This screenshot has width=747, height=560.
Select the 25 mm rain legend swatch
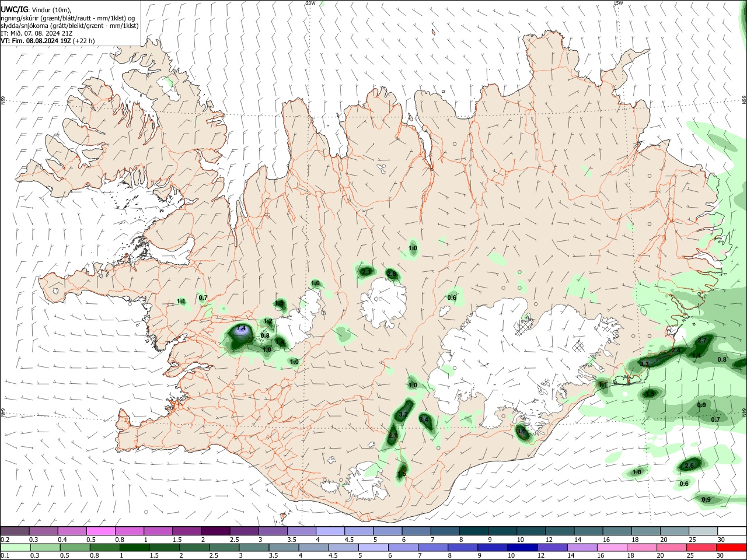tap(702, 547)
